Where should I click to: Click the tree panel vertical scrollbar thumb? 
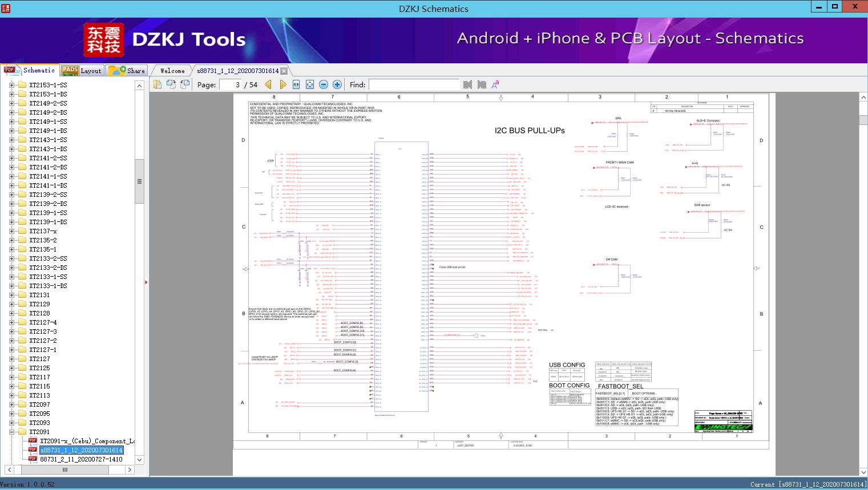[x=139, y=181]
